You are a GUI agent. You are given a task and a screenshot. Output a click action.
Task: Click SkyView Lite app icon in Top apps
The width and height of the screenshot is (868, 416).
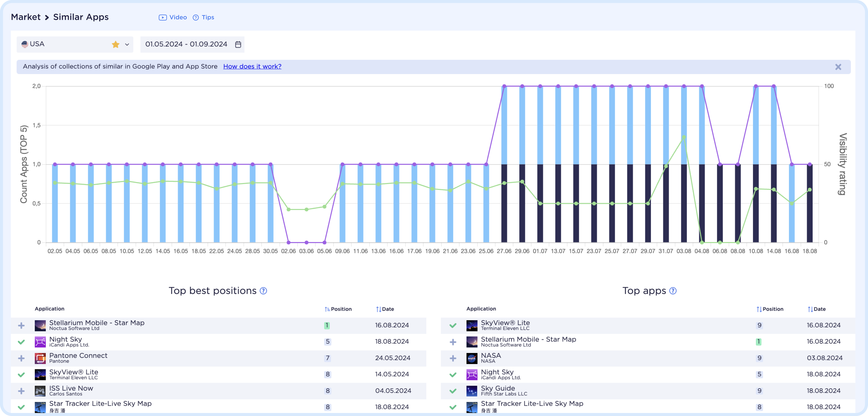(472, 325)
